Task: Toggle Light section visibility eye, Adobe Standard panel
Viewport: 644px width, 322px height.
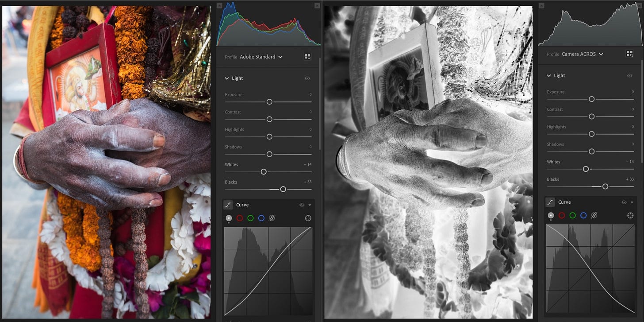Action: pos(307,78)
